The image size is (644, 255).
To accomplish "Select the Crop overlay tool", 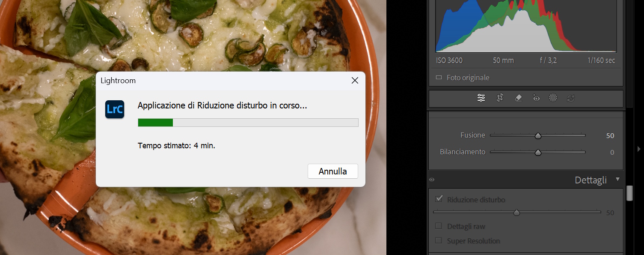I will tap(499, 98).
